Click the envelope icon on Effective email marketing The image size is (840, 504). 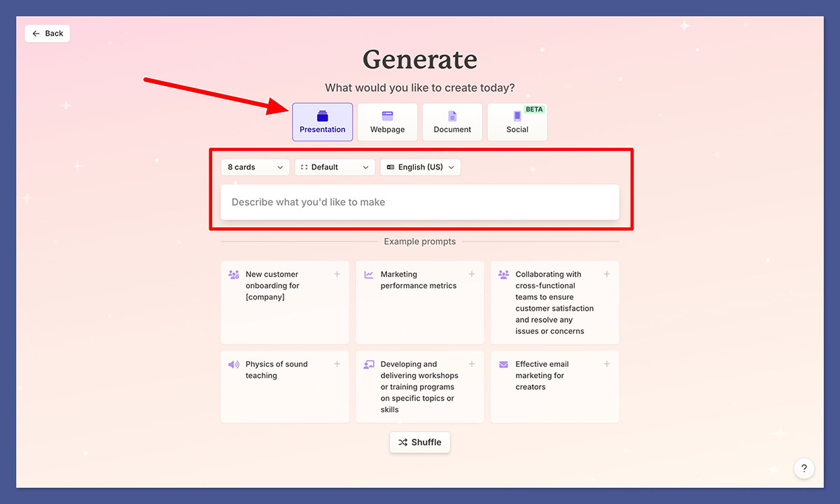(x=503, y=364)
